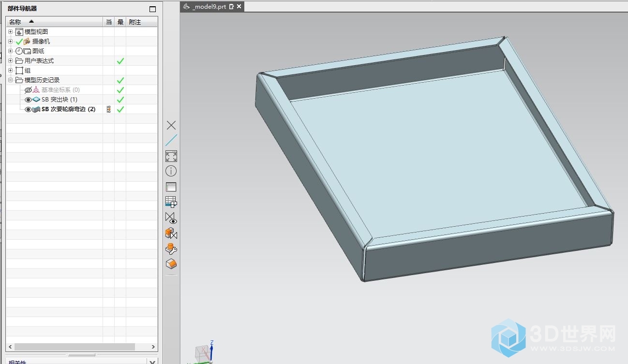Viewport: 628px width, 364px height.
Task: Close the _model9.prt tab
Action: tap(239, 7)
